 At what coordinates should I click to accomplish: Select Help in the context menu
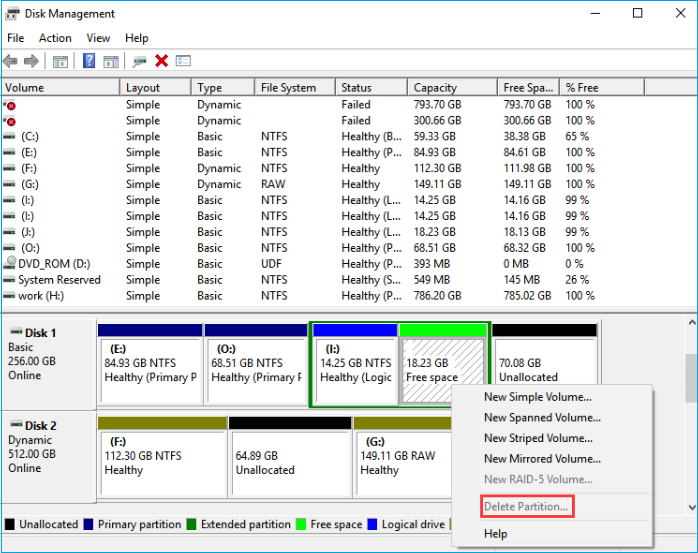pos(496,534)
